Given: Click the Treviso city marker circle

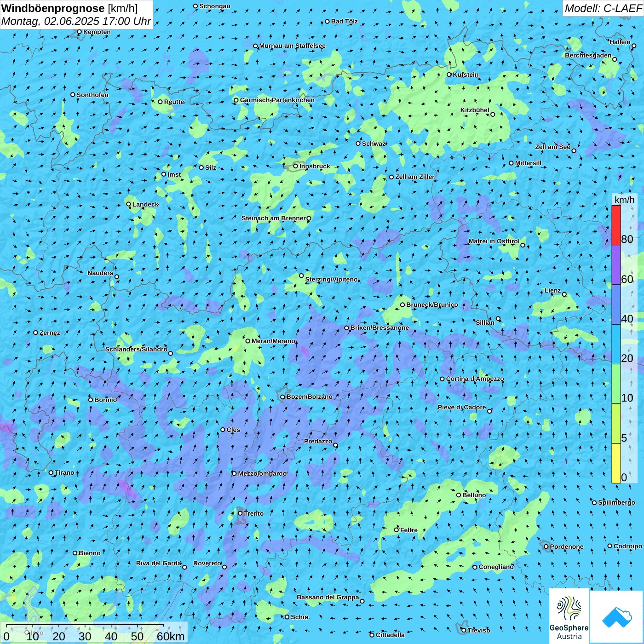Looking at the screenshot, I should click(x=464, y=630).
